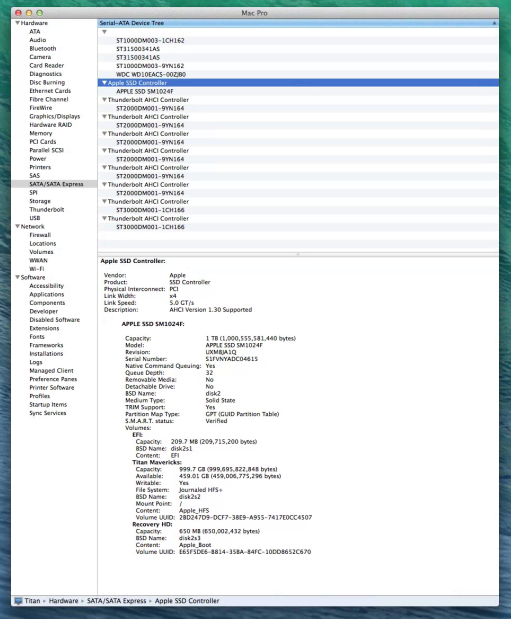Viewport: 511px width, 619px height.
Task: Click Titan in the bottom path bar
Action: pyautogui.click(x=32, y=600)
